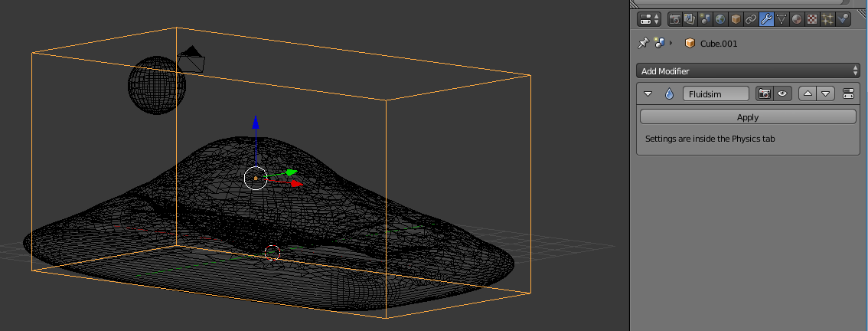Switch to the Physics properties tab

tap(843, 18)
